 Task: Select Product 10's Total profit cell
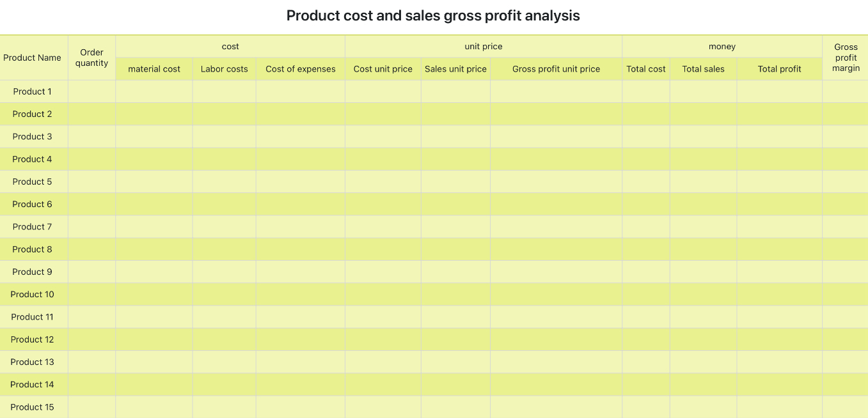(780, 294)
